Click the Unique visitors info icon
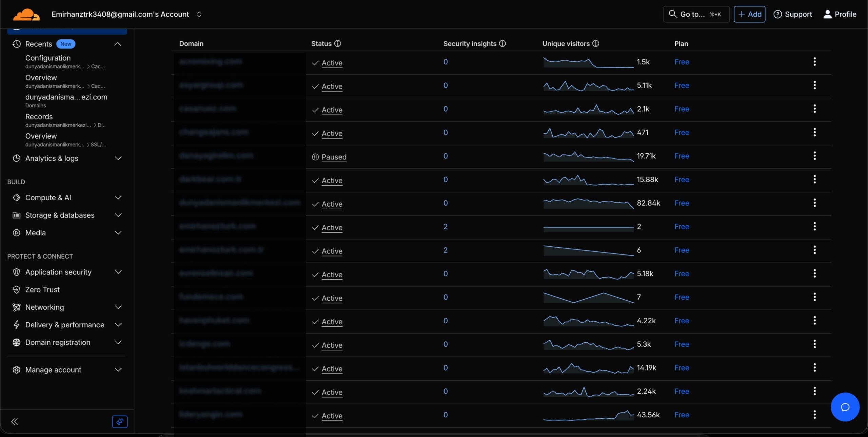Viewport: 868px width, 437px height. point(596,43)
